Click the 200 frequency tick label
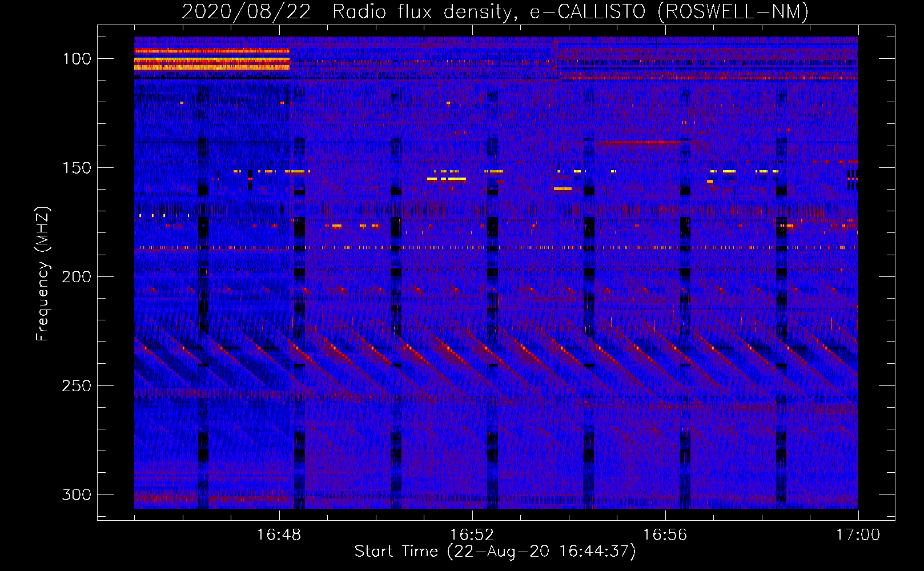 tap(77, 277)
